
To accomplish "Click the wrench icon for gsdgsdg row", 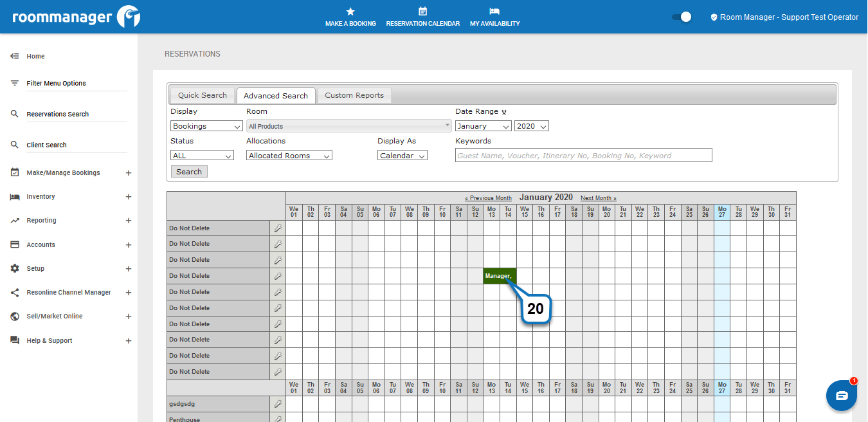I will (278, 404).
